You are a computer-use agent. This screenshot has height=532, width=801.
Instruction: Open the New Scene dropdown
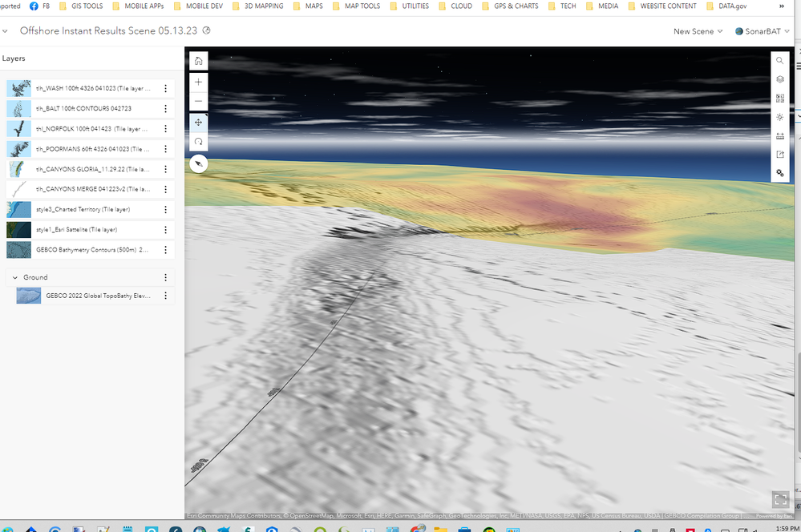pos(698,31)
